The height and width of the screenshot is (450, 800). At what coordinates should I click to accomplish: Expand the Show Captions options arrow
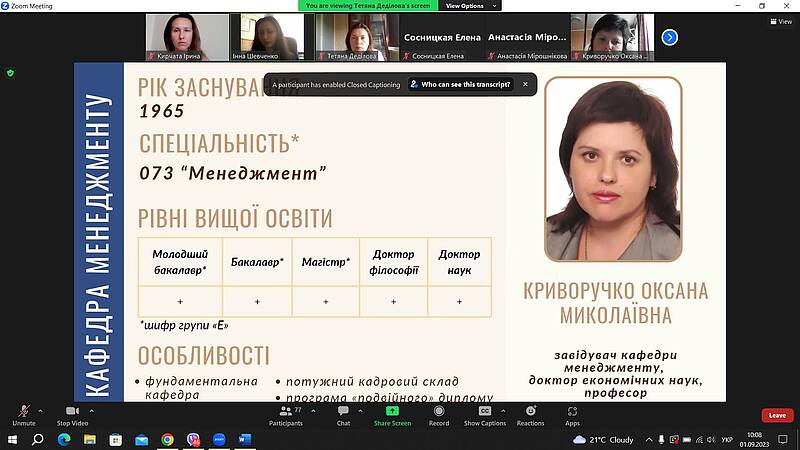pos(503,411)
